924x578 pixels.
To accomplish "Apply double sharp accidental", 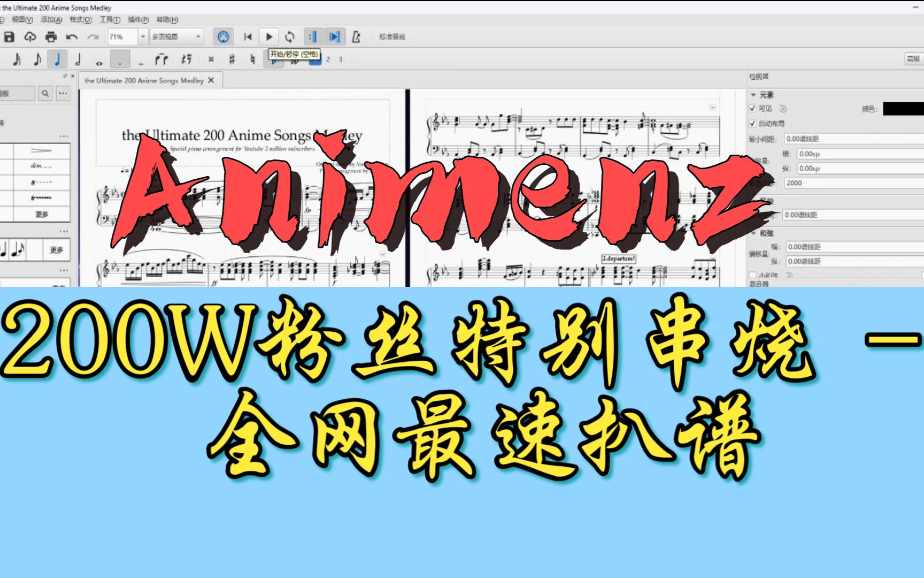I will 211,59.
